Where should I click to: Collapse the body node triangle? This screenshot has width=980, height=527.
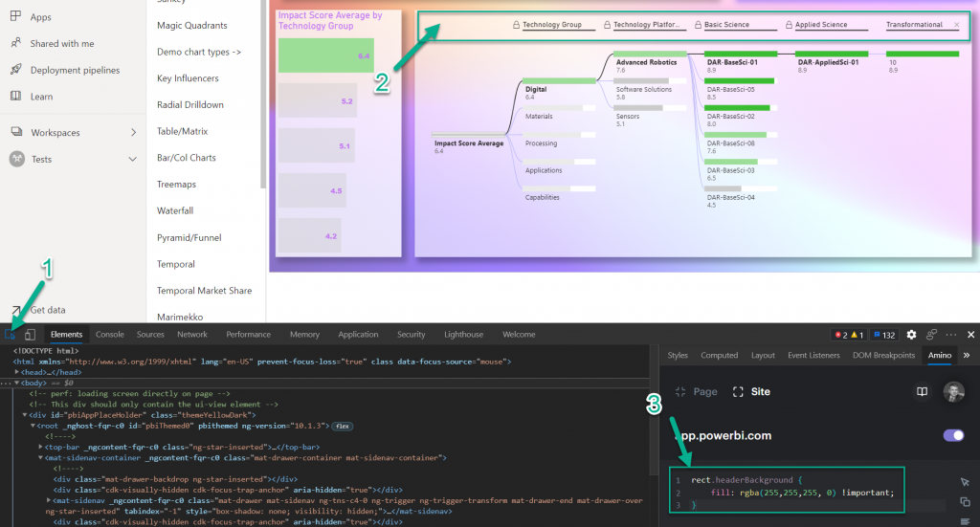pyautogui.click(x=17, y=383)
